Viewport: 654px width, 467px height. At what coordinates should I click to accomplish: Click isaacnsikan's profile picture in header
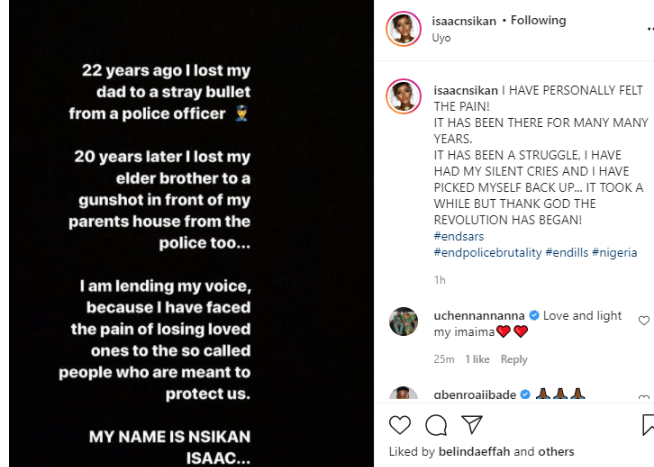(x=403, y=29)
